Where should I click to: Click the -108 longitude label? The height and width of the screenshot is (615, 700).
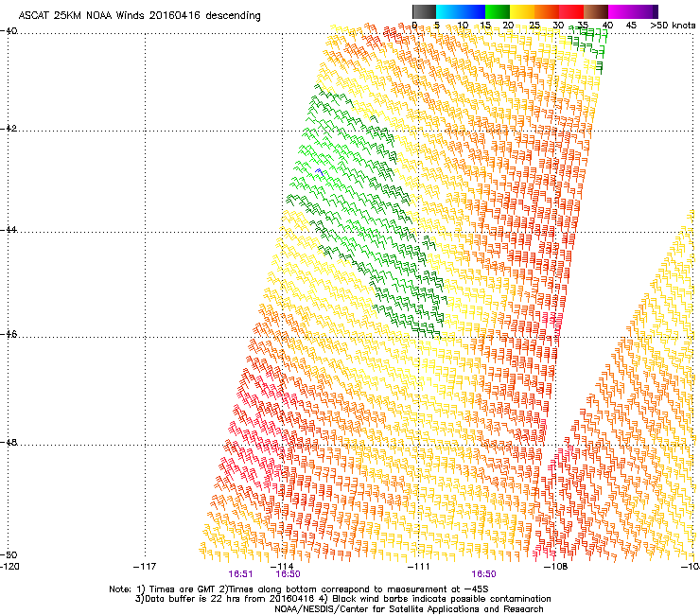[556, 567]
